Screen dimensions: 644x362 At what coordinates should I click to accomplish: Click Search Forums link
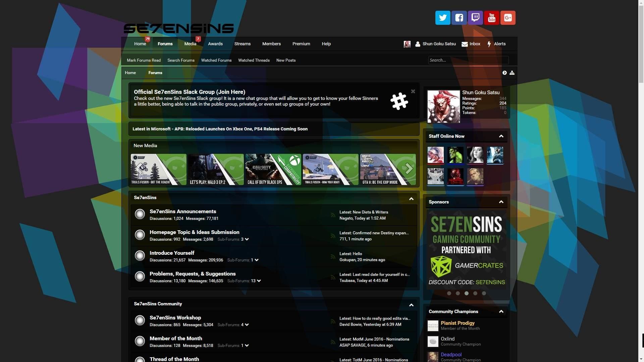[181, 60]
